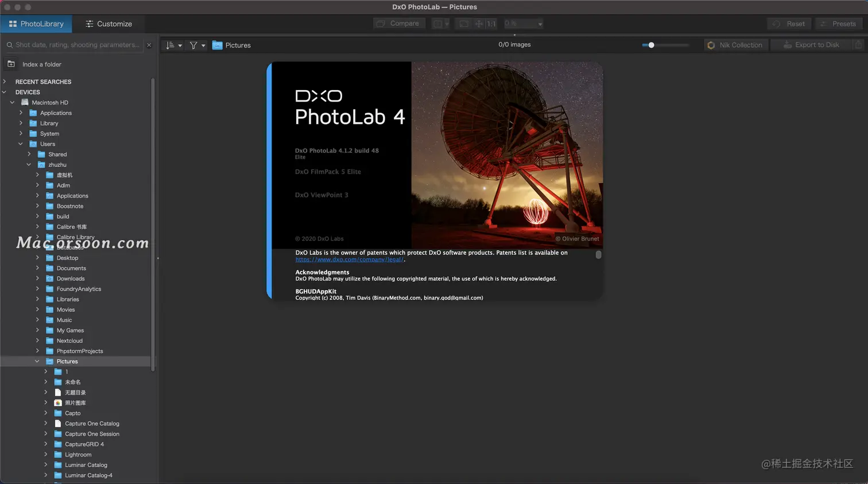
Task: Expand the Shared folder chevron
Action: coord(29,154)
